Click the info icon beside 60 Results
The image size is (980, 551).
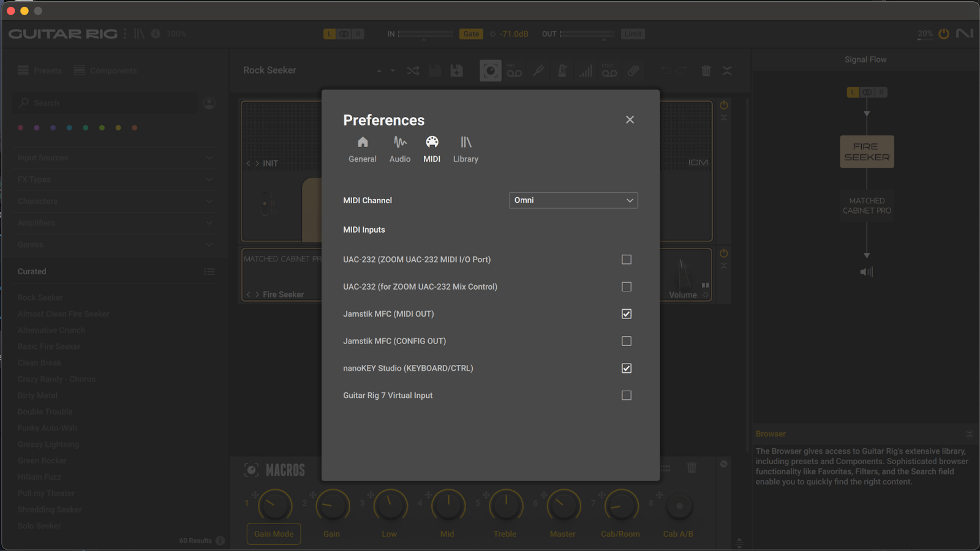[x=221, y=541]
